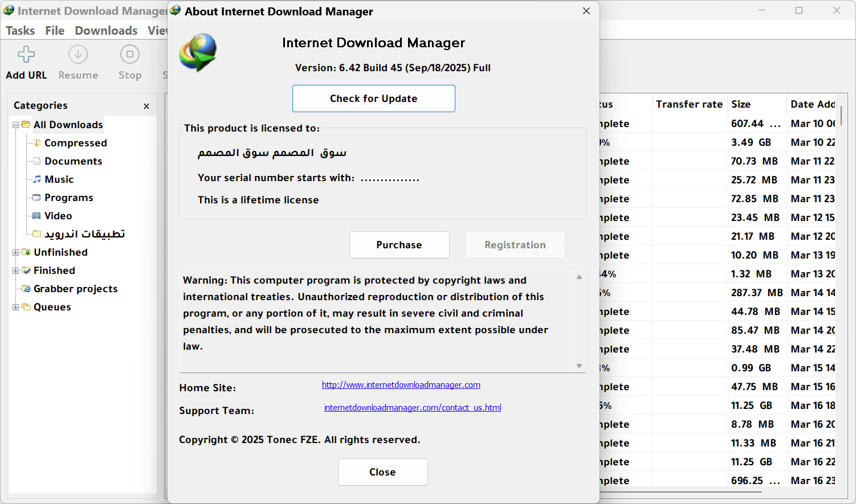Click the Purchase button

(x=399, y=245)
